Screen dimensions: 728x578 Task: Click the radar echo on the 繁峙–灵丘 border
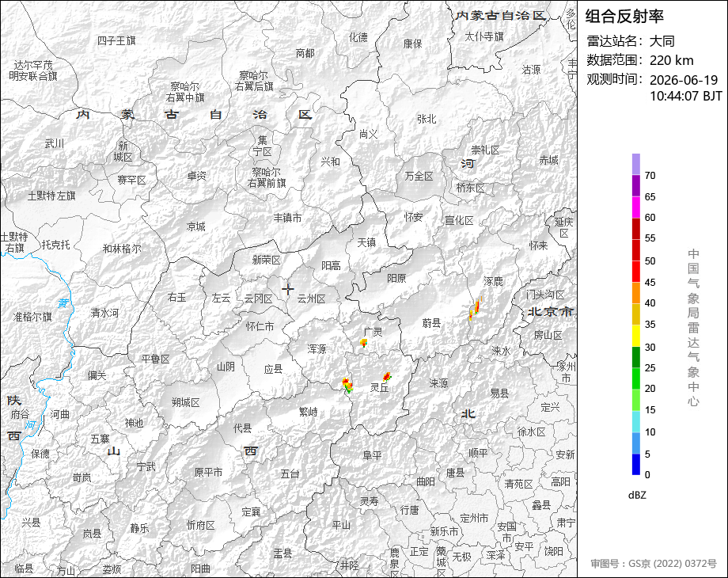(347, 386)
